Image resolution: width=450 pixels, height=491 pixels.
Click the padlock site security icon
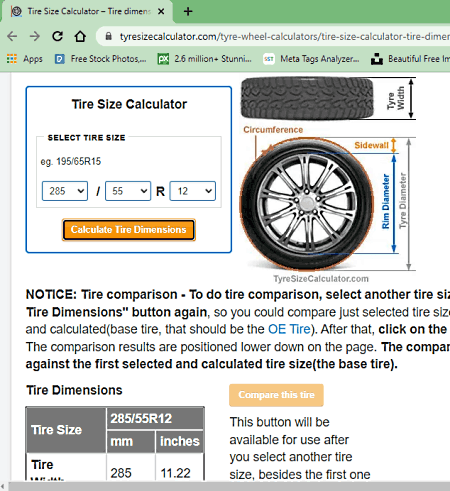click(x=109, y=36)
